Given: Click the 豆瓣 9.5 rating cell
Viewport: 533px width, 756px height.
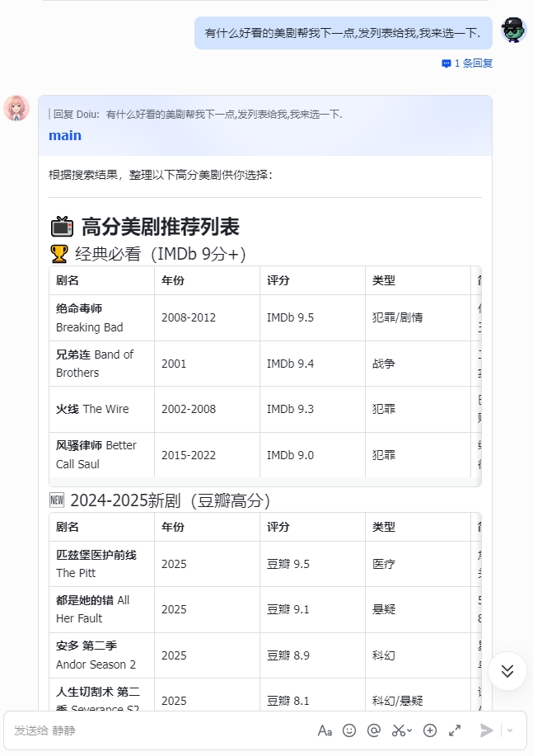Looking at the screenshot, I should [x=312, y=564].
